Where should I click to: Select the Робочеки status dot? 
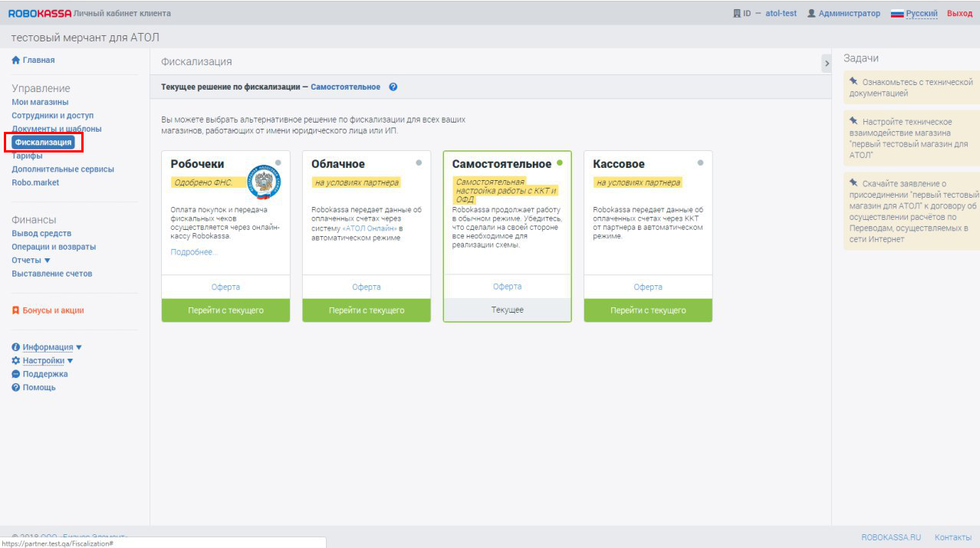278,162
